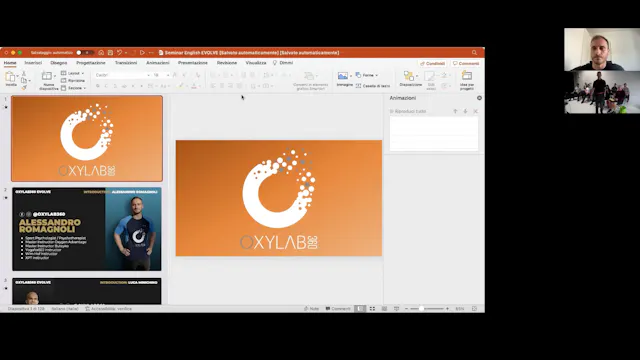This screenshot has width=640, height=360.
Task: Click the Animazioni pane settings icon
Action: point(479,98)
